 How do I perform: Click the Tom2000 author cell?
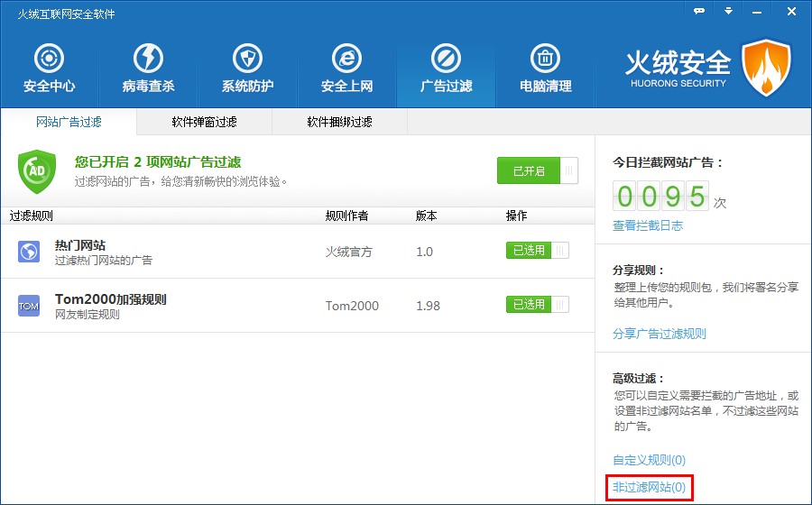click(x=352, y=306)
